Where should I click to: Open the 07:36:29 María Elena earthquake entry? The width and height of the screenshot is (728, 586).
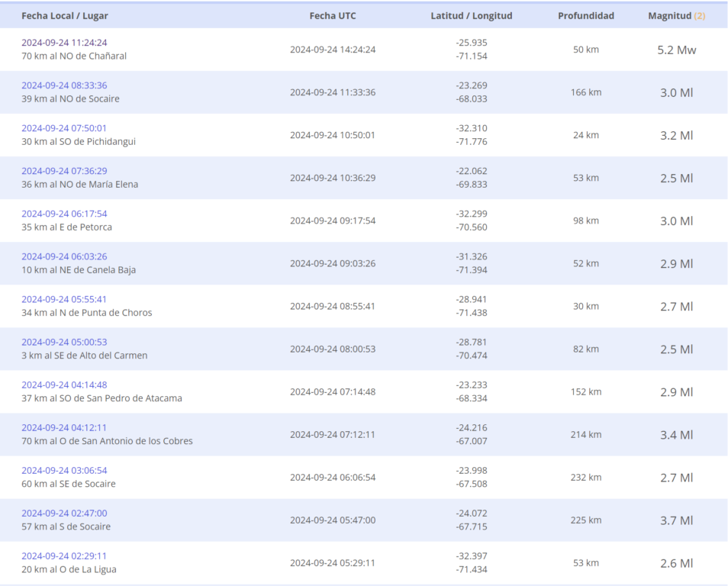[64, 171]
